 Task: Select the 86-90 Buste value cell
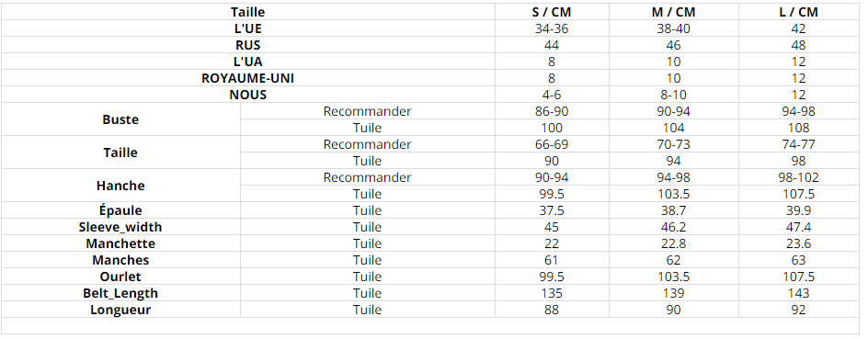click(x=552, y=112)
